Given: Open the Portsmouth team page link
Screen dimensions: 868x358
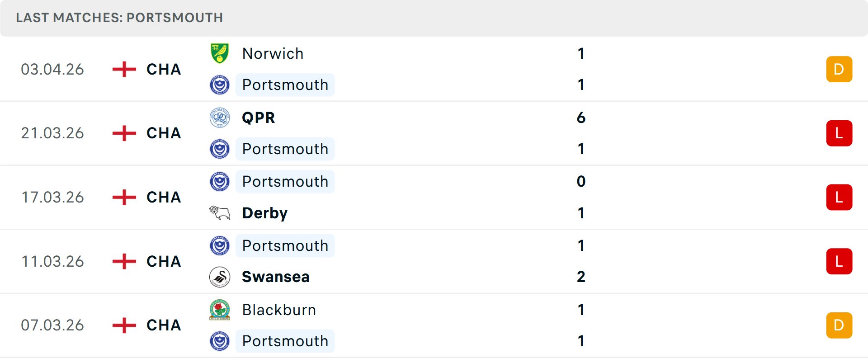Looking at the screenshot, I should [x=285, y=85].
